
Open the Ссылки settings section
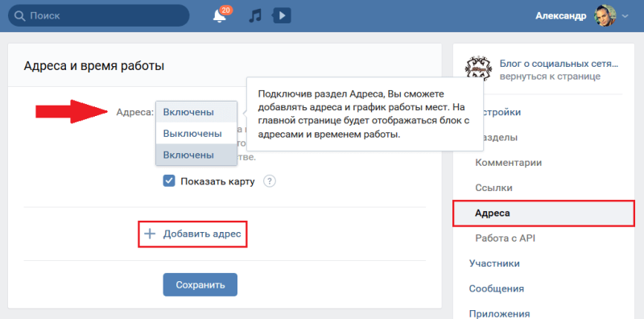tap(493, 188)
